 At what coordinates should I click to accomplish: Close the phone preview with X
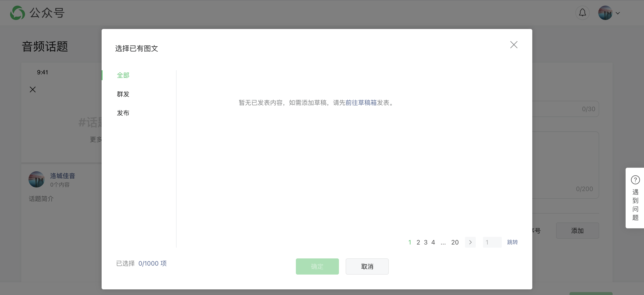(33, 90)
